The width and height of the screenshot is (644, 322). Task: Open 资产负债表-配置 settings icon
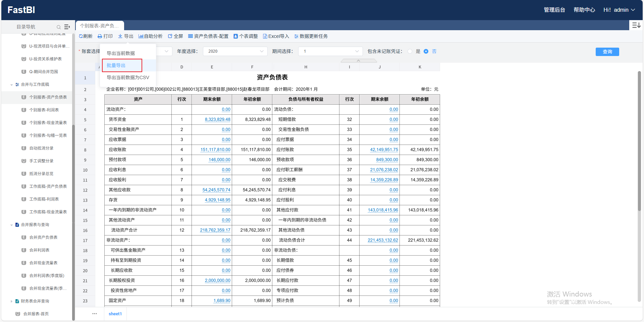coord(191,36)
